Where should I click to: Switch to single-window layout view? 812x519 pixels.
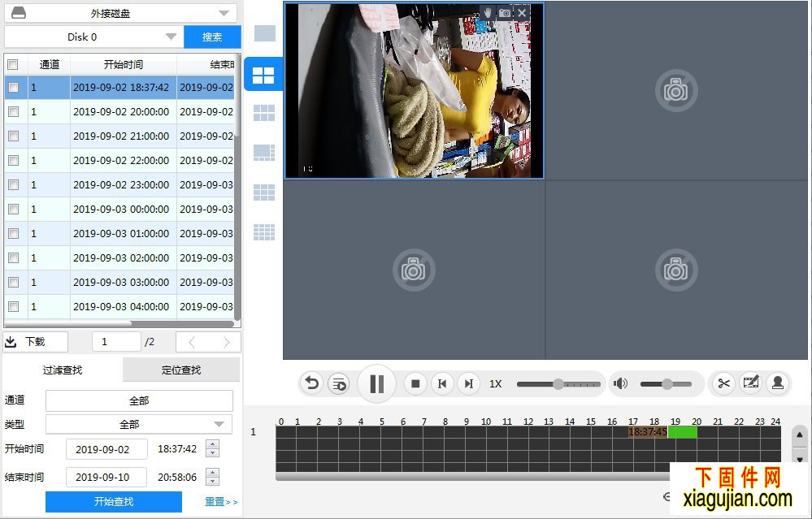coord(265,33)
